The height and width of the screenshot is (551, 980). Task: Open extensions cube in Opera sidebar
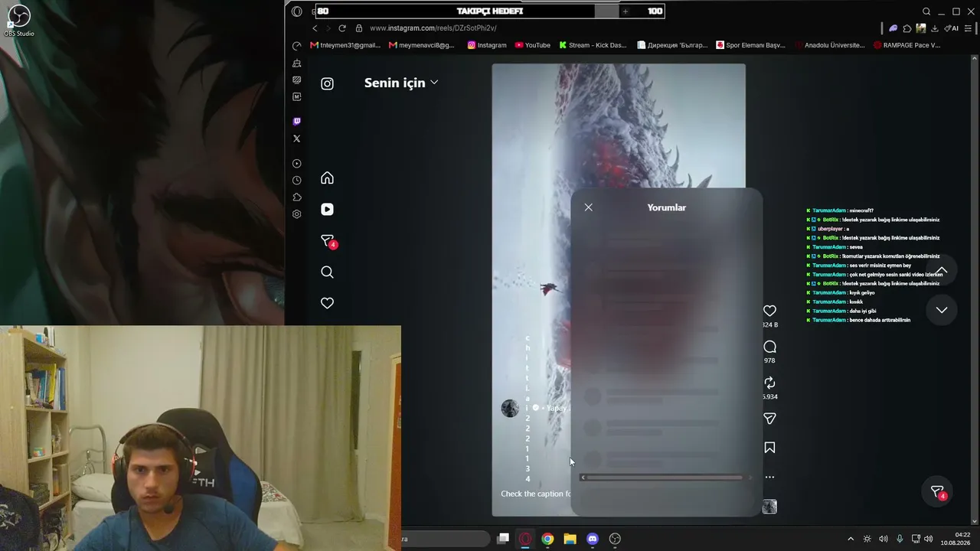coord(296,197)
